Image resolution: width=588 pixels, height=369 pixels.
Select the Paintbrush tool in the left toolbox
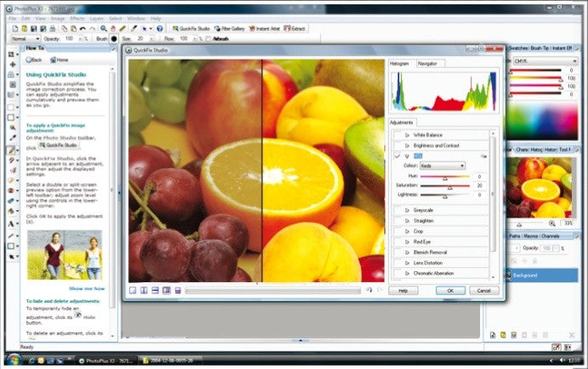11,150
